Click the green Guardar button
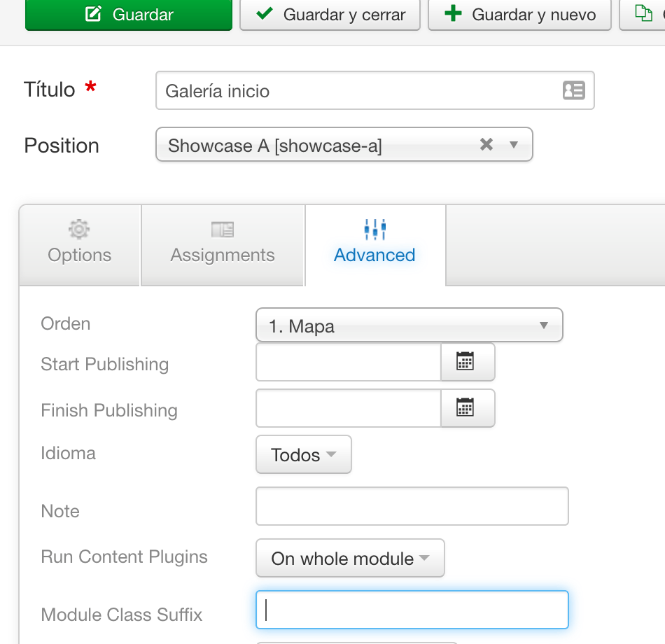This screenshot has height=644, width=665. (129, 15)
